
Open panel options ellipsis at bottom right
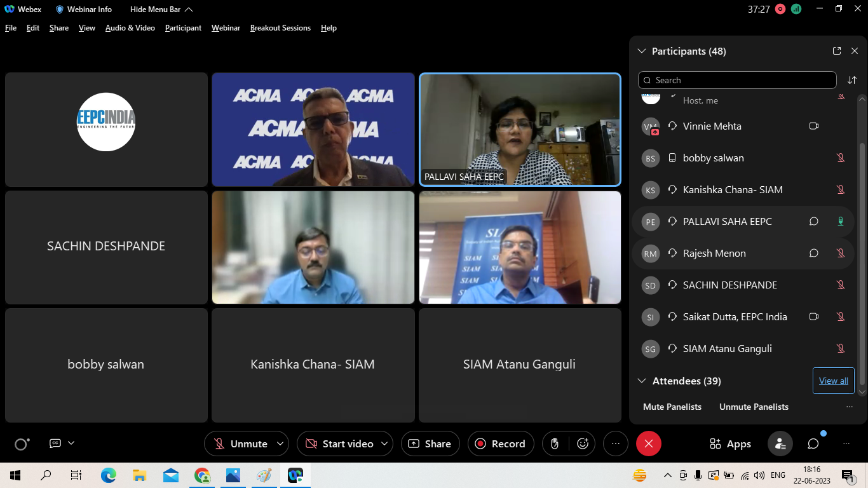pos(846,444)
